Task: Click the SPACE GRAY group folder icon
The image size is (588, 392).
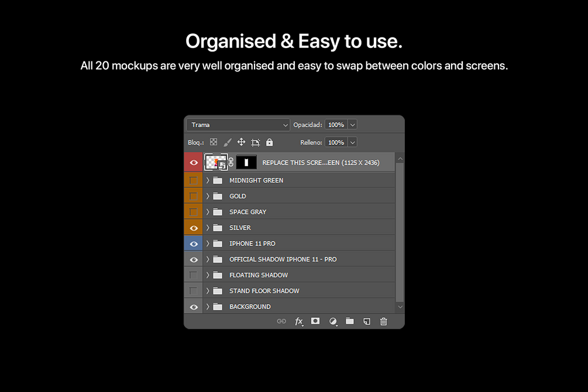Action: [218, 212]
